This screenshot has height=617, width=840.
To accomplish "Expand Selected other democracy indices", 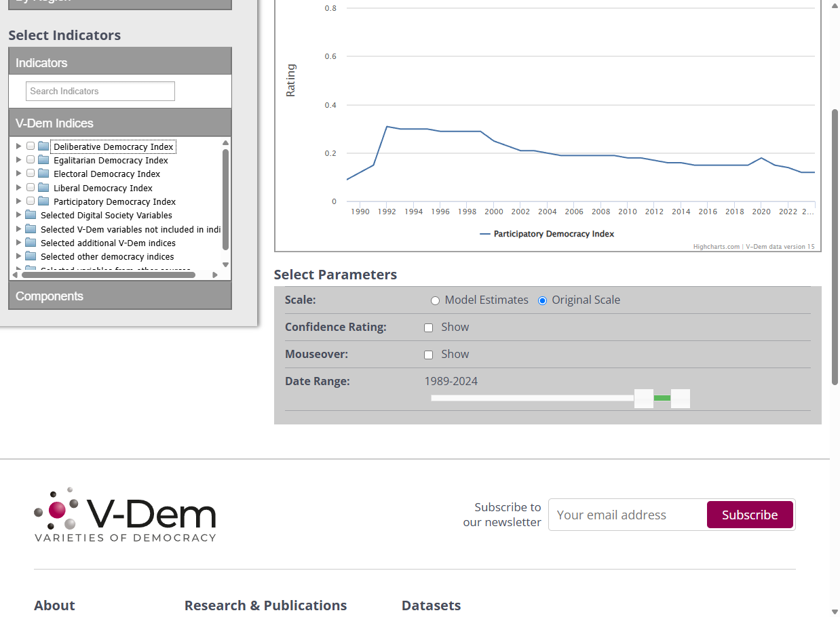I will [x=18, y=256].
